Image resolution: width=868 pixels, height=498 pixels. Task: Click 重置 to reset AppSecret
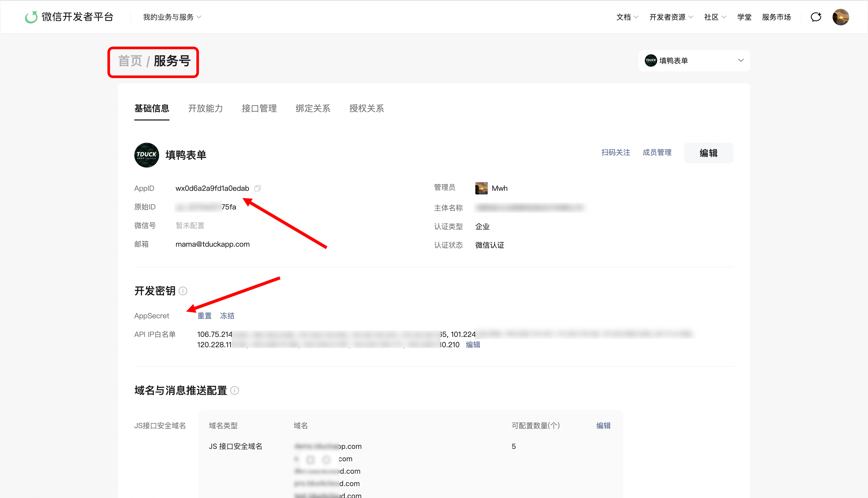coord(204,316)
